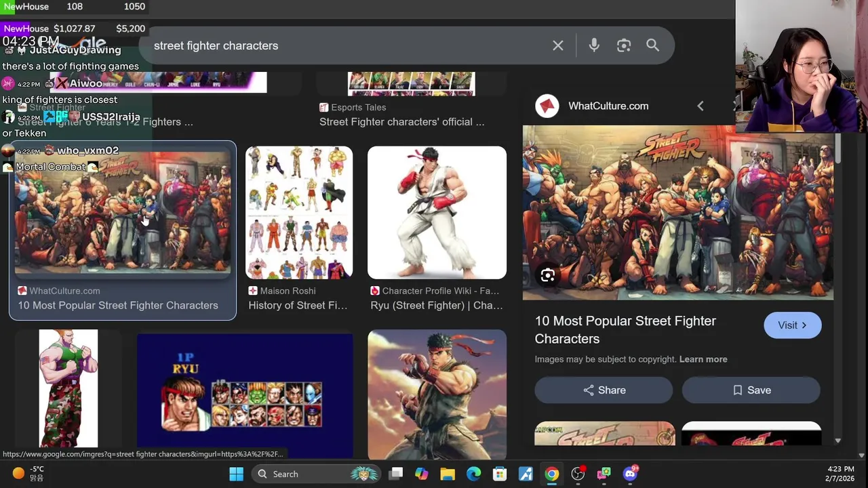The height and width of the screenshot is (488, 868).
Task: Click the WhatCulture.com site name in panel header
Action: 608,106
